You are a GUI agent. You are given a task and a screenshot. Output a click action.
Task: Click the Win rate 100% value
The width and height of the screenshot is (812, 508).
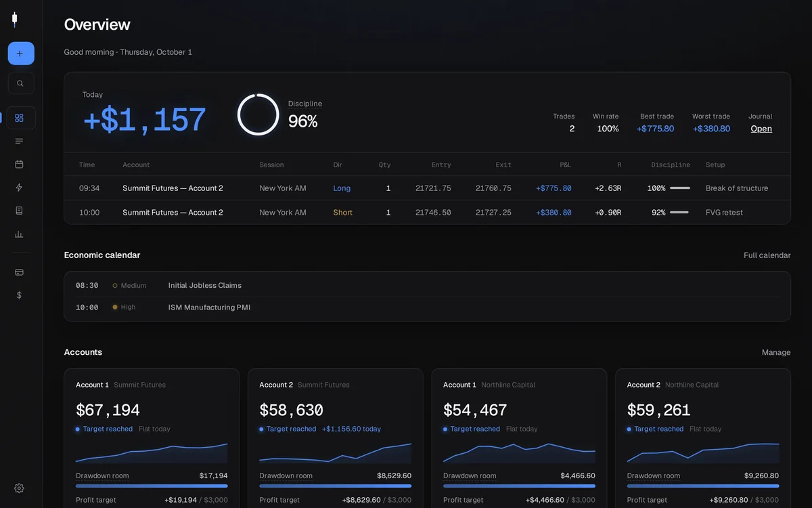pyautogui.click(x=608, y=129)
